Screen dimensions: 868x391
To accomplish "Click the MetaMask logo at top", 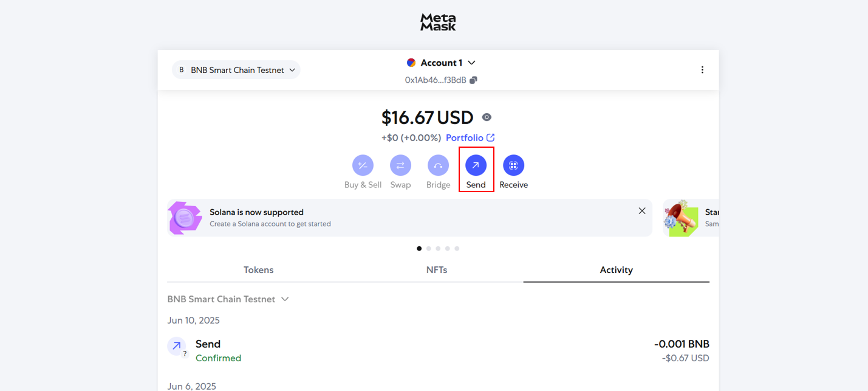I will [438, 22].
